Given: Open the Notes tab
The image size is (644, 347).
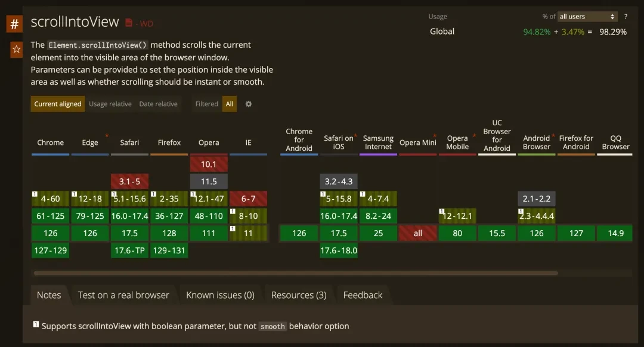Looking at the screenshot, I should [49, 295].
